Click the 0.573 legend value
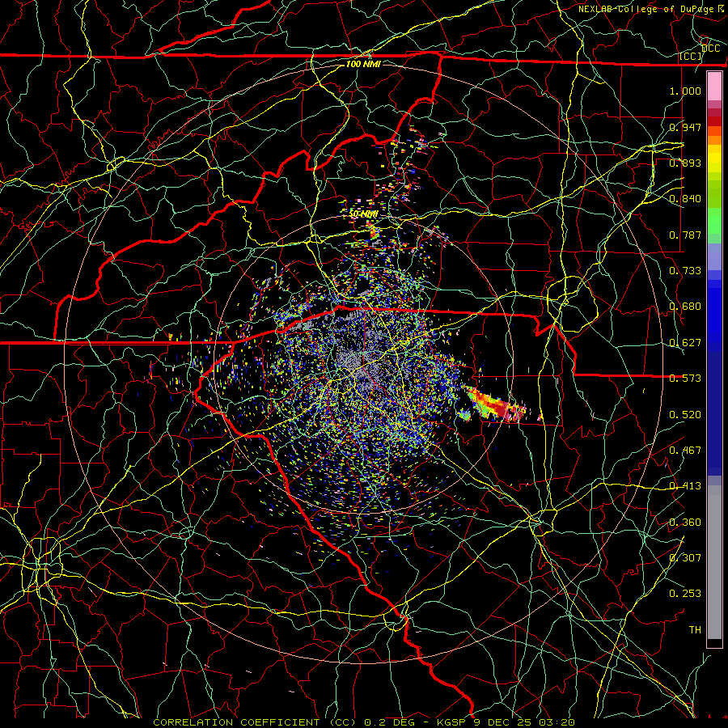Viewport: 728px width, 728px height. pos(685,379)
